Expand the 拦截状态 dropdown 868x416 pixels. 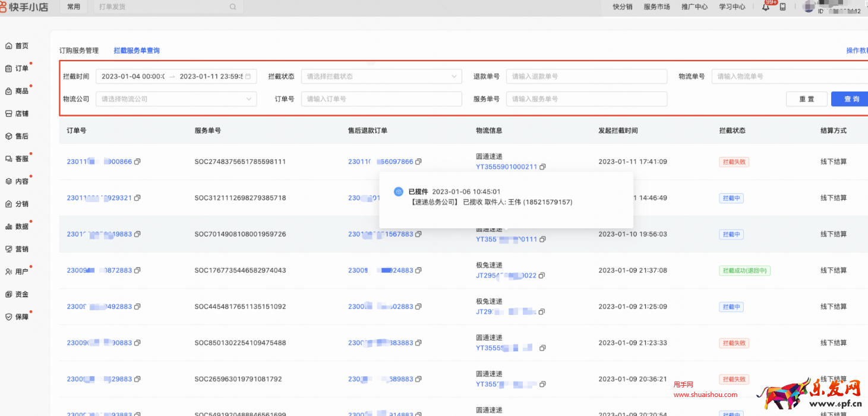click(381, 77)
